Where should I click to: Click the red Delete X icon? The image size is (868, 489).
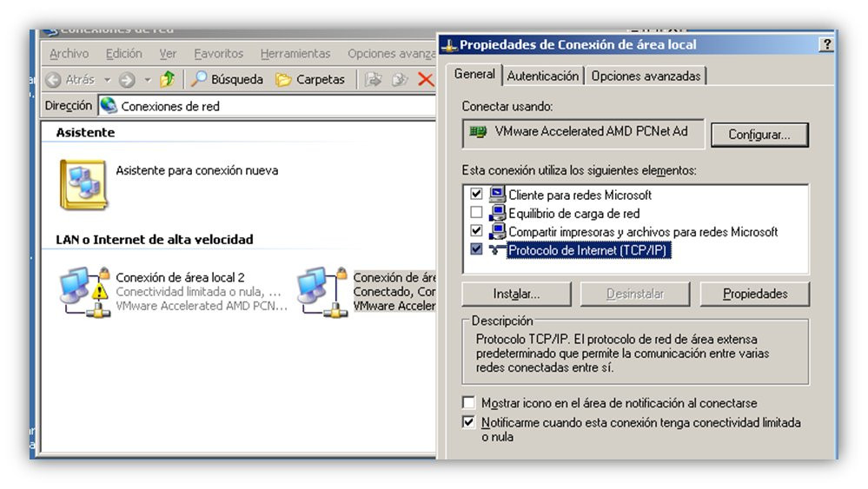pyautogui.click(x=426, y=80)
